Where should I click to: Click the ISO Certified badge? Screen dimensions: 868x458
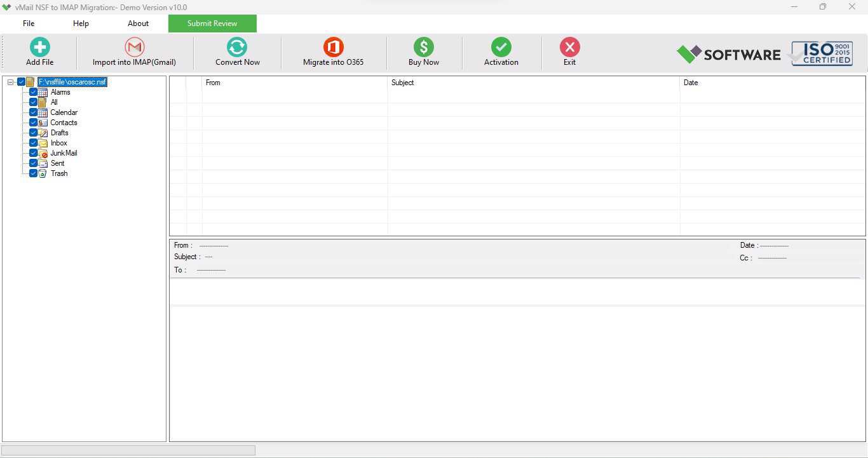tap(821, 53)
